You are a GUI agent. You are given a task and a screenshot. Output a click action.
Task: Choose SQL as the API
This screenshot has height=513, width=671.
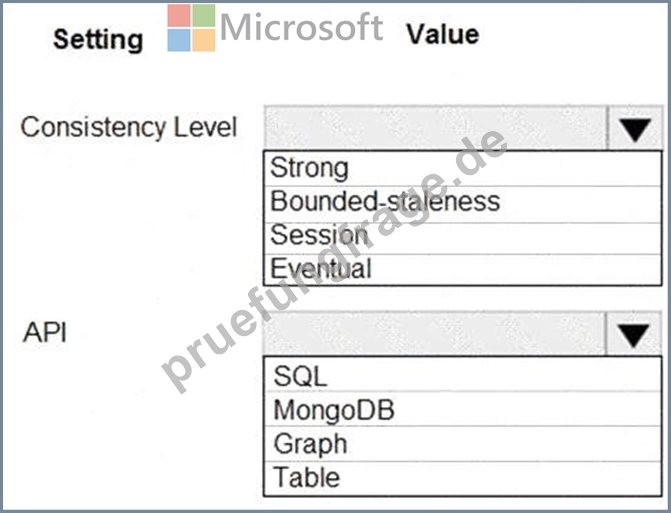coord(463,374)
